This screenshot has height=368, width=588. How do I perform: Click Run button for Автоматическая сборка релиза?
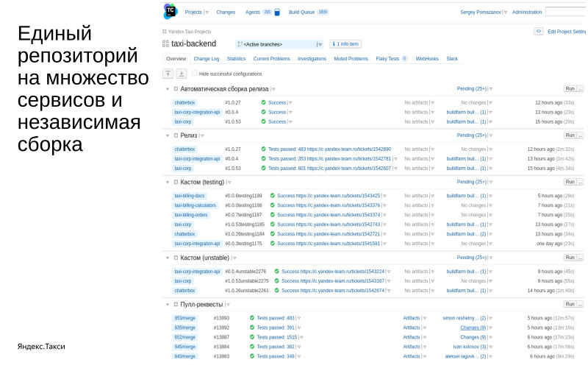(x=570, y=88)
